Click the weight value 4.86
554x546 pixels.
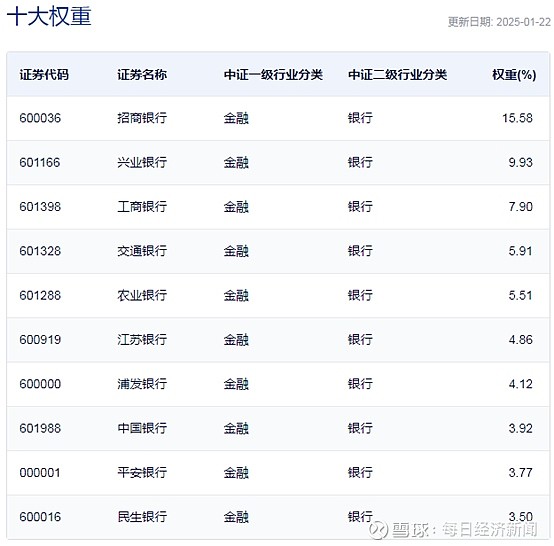[x=520, y=340]
